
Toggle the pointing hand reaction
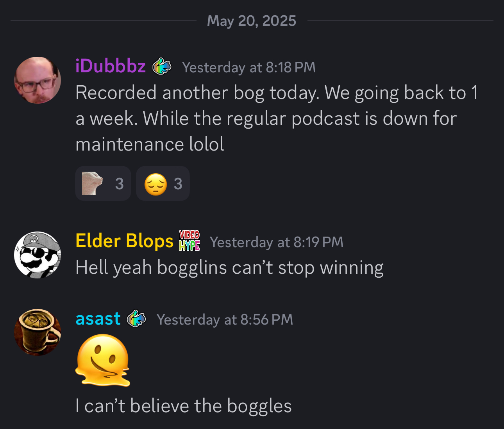point(103,183)
